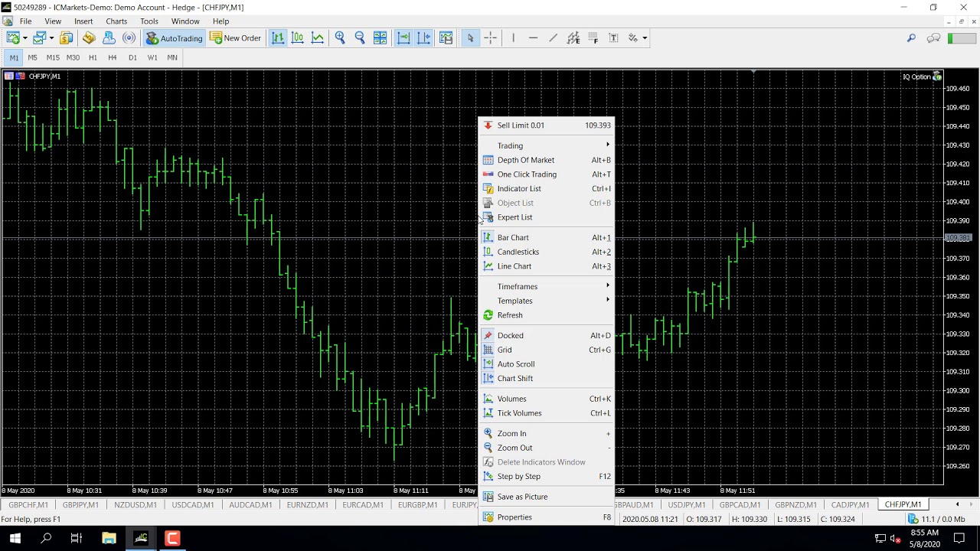
Task: Toggle Docked option in context menu
Action: point(547,335)
